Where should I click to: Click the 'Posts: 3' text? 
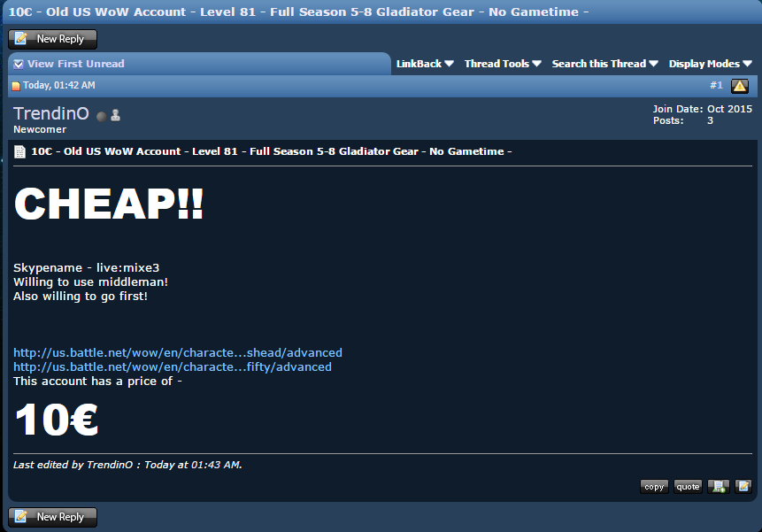682,120
